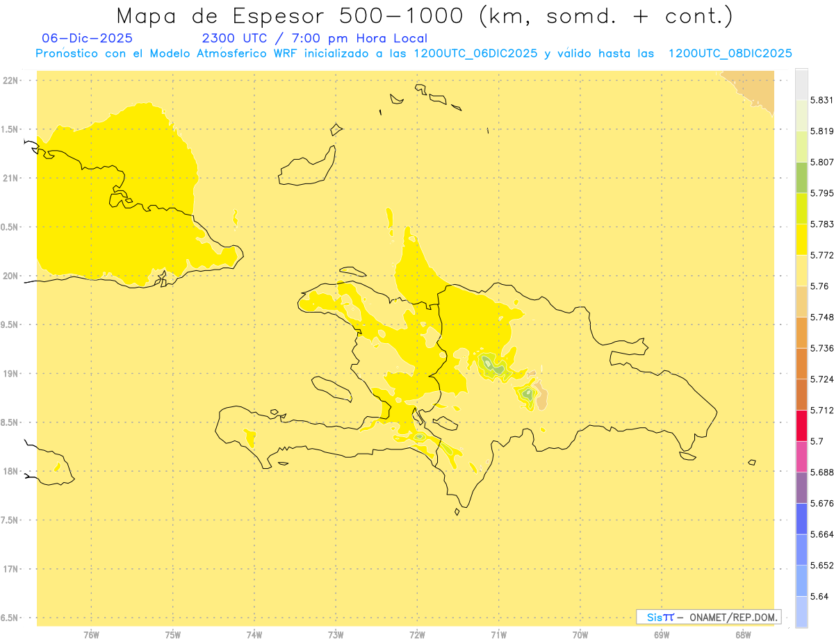Click the 20N latitude label
This screenshot has width=834, height=644.
click(x=10, y=276)
